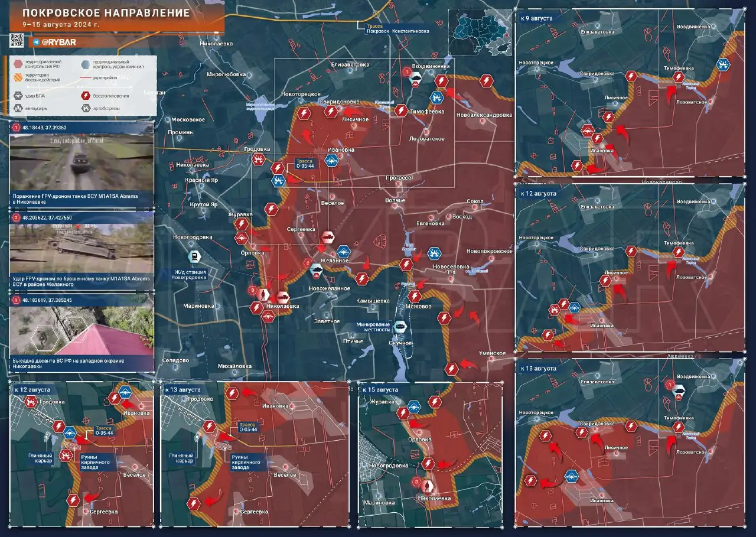Click the 'авиаудары' legend icon

(18, 108)
